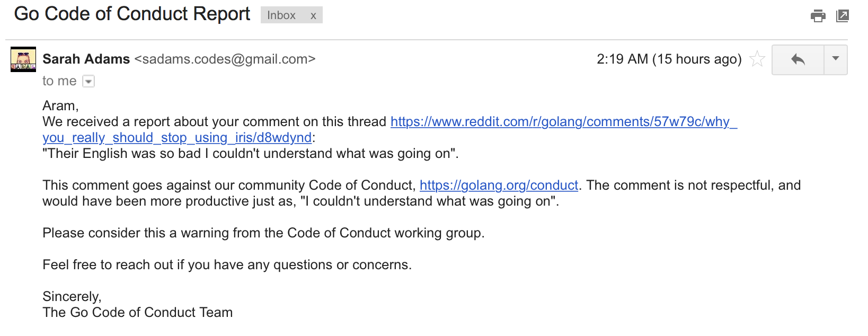Screen dimensions: 868x336
Task: Click Sarah Adams' profile picture
Action: pyautogui.click(x=23, y=59)
